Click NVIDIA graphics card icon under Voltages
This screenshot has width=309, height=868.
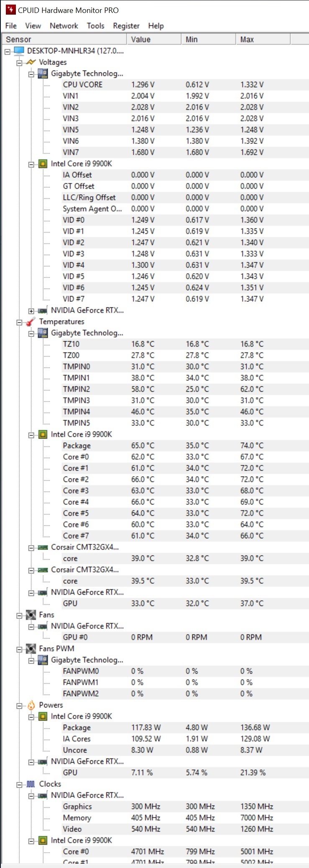click(43, 310)
